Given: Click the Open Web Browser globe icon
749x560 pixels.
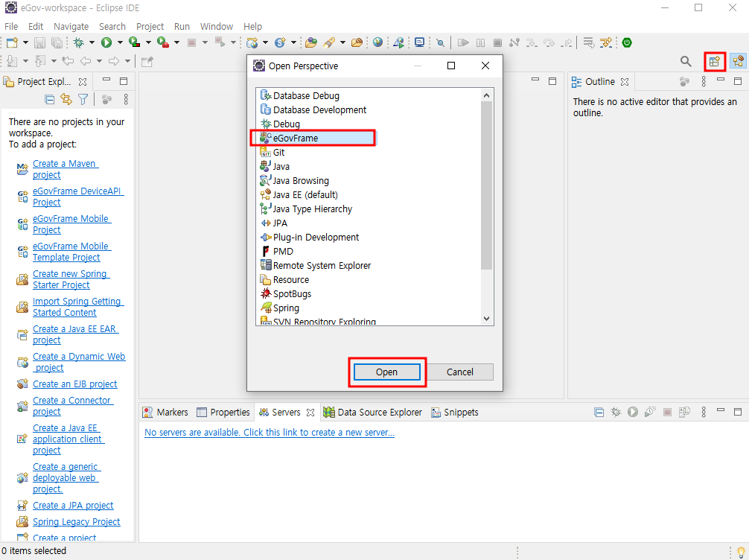Looking at the screenshot, I should tap(377, 42).
